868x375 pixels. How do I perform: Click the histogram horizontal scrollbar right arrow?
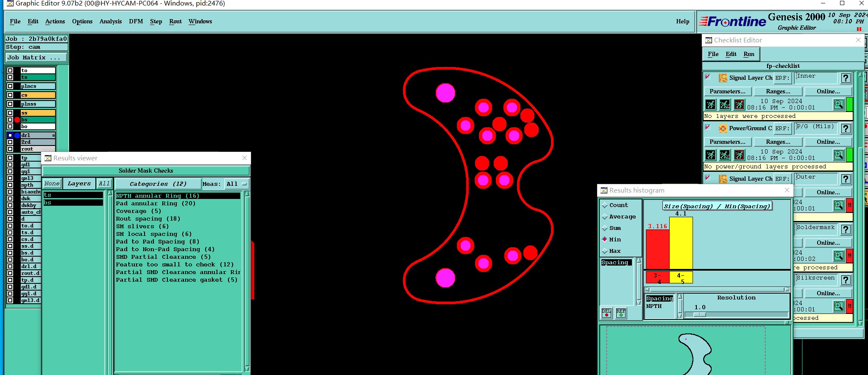(787, 290)
